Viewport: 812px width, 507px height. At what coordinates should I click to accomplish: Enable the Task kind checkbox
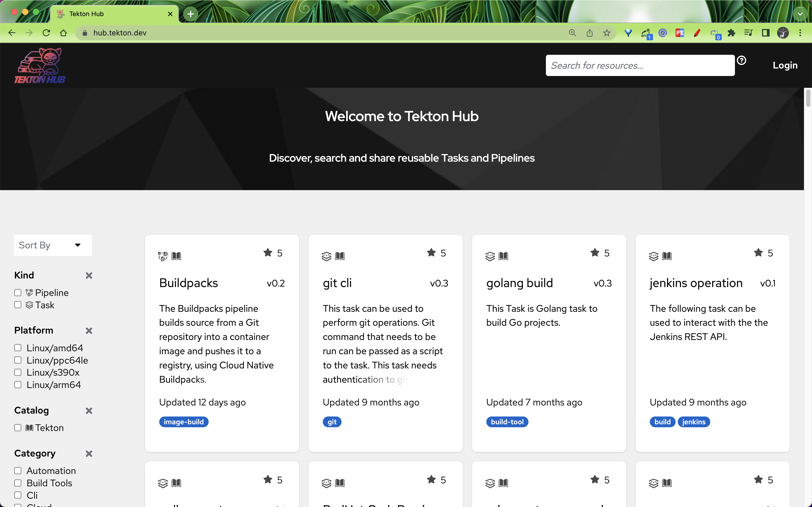18,305
